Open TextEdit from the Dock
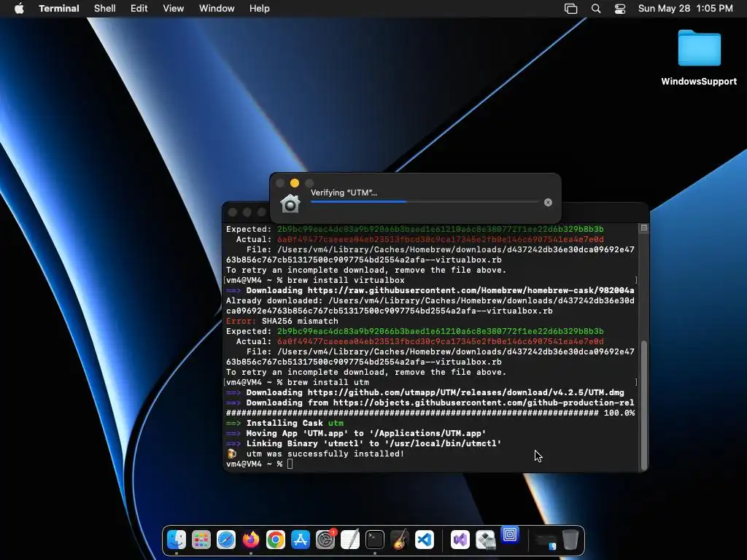 [350, 540]
